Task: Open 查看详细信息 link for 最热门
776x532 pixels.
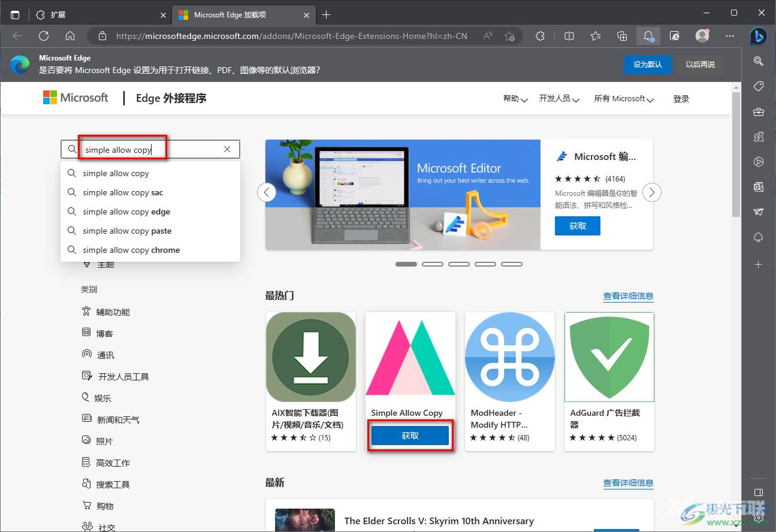Action: [x=628, y=296]
